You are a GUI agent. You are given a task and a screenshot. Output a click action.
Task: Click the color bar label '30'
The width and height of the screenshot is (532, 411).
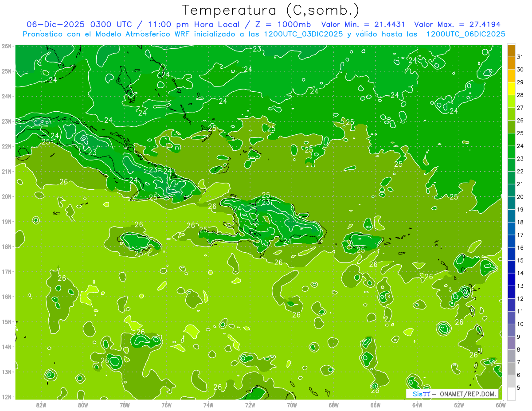coord(520,70)
